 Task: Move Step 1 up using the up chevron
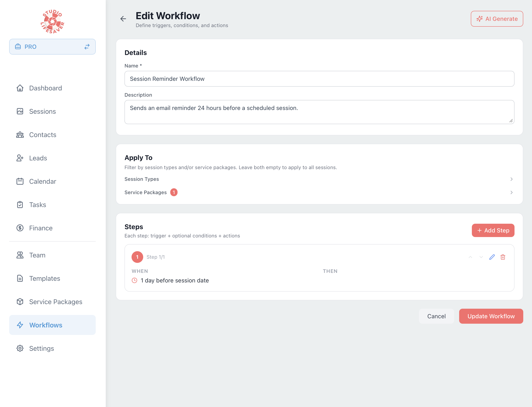pyautogui.click(x=470, y=257)
